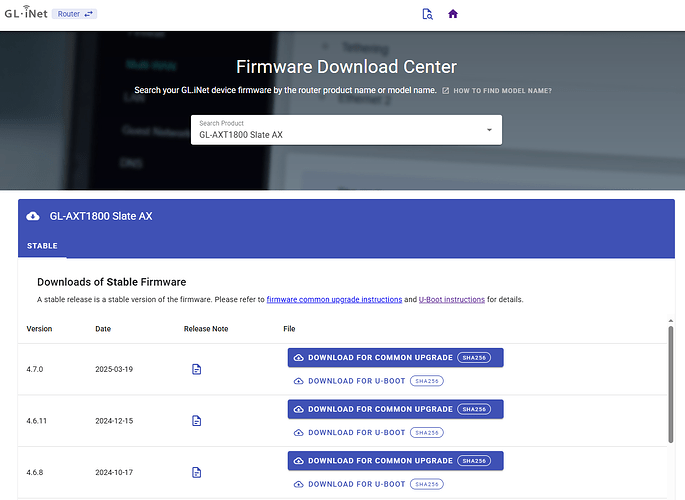Show SHA256 for 4.7.0 U-Boot download
The height and width of the screenshot is (500, 685).
click(x=426, y=381)
